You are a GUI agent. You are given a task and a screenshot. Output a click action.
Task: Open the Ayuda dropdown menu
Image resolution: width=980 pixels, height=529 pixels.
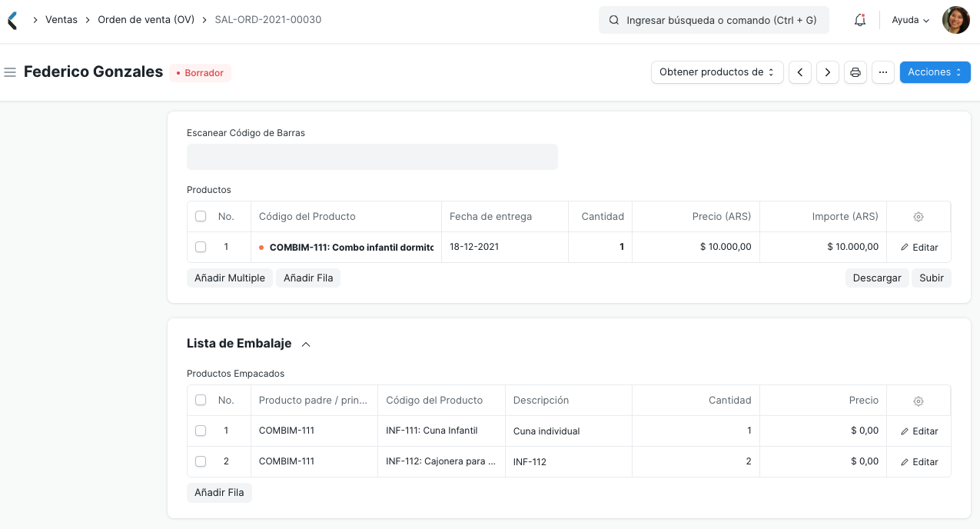[x=911, y=20]
